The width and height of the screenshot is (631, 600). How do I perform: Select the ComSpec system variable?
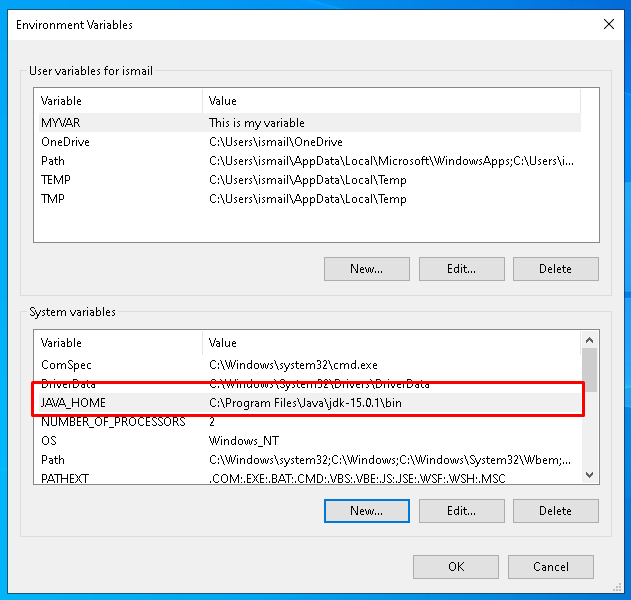pyautogui.click(x=309, y=365)
